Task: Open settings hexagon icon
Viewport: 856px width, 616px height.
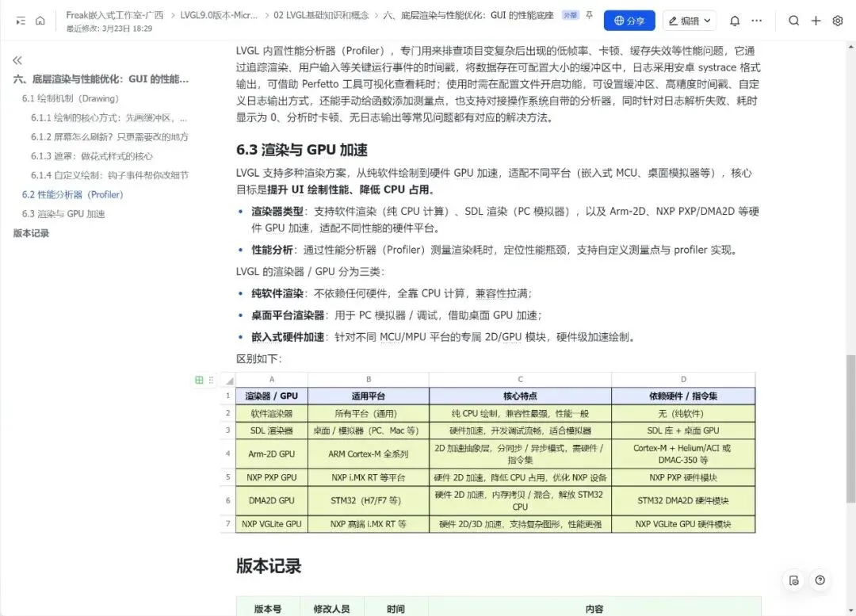Action: point(838,21)
